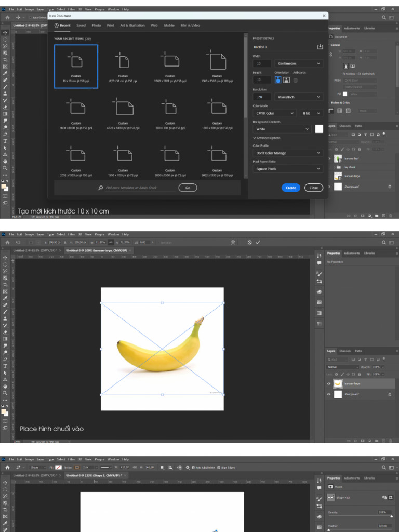Click the search magnifier beside Adobe Stock field
399x532 pixels.
click(x=100, y=188)
